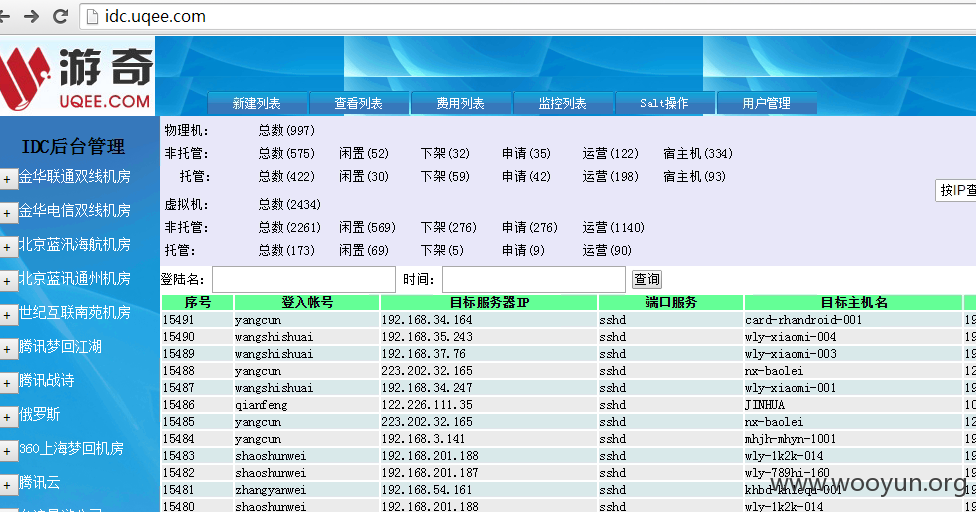Click IP 192.168.34.164

coord(427,320)
